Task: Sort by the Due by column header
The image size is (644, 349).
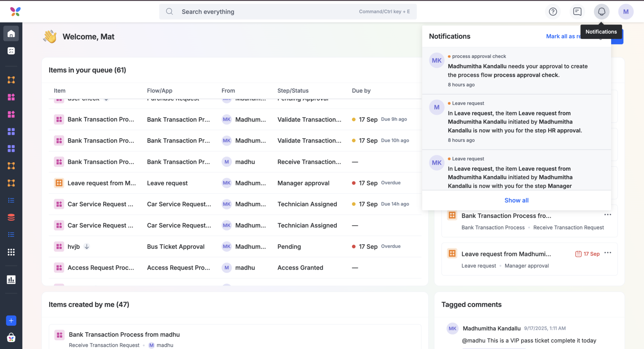Action: pos(361,91)
